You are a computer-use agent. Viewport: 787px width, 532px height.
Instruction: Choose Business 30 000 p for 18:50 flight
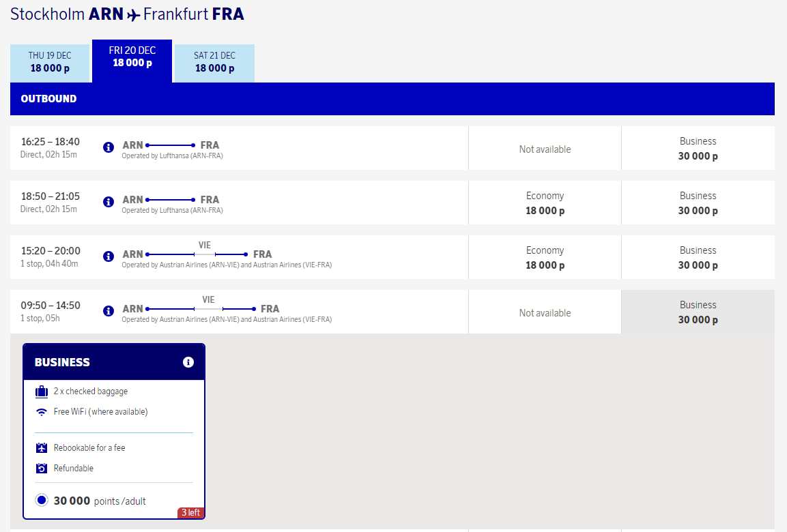point(698,203)
